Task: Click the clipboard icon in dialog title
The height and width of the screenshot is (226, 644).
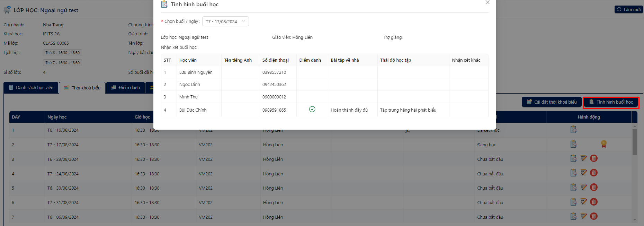Action: (164, 4)
